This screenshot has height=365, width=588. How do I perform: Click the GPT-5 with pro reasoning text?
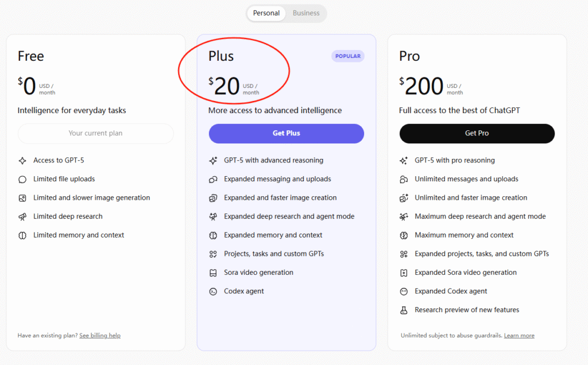tap(455, 160)
